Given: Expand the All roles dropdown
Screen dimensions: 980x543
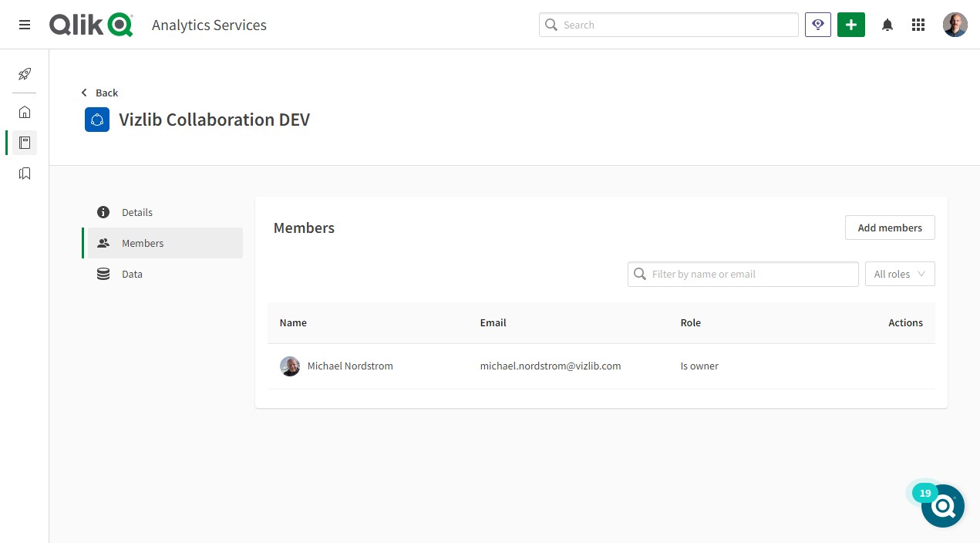Looking at the screenshot, I should click(900, 274).
